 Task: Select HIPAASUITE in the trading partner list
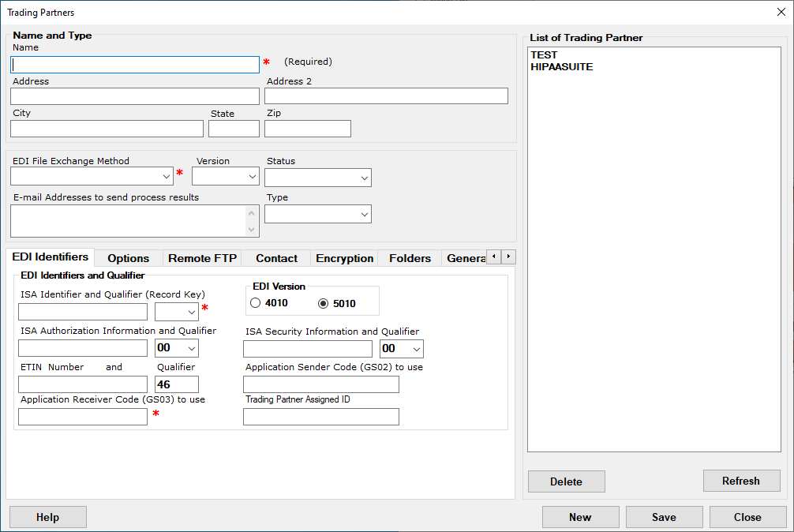point(562,67)
